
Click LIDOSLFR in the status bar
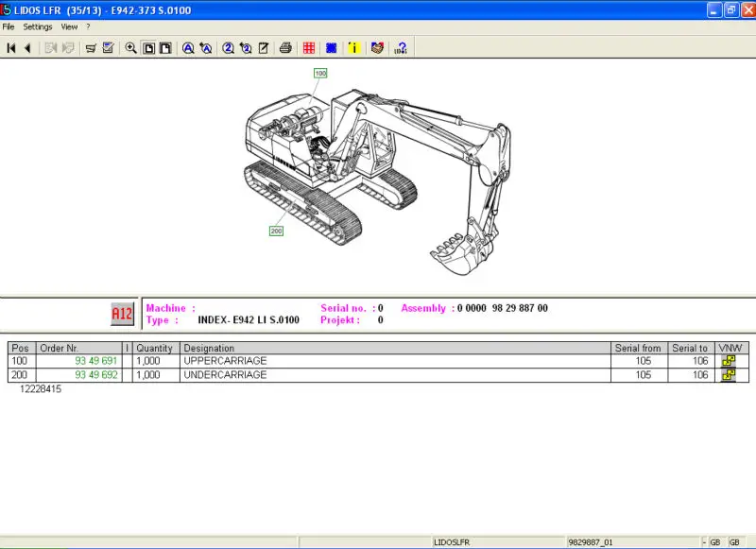click(x=452, y=542)
